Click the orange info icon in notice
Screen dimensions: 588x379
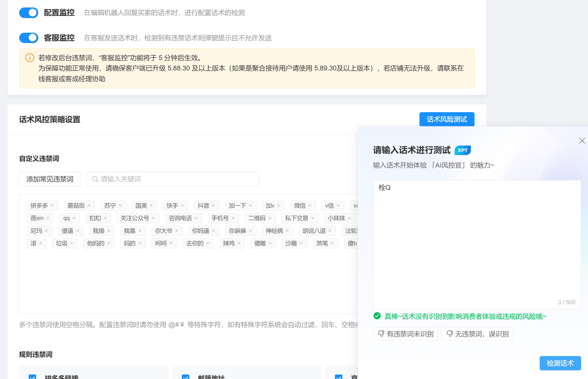coord(30,58)
